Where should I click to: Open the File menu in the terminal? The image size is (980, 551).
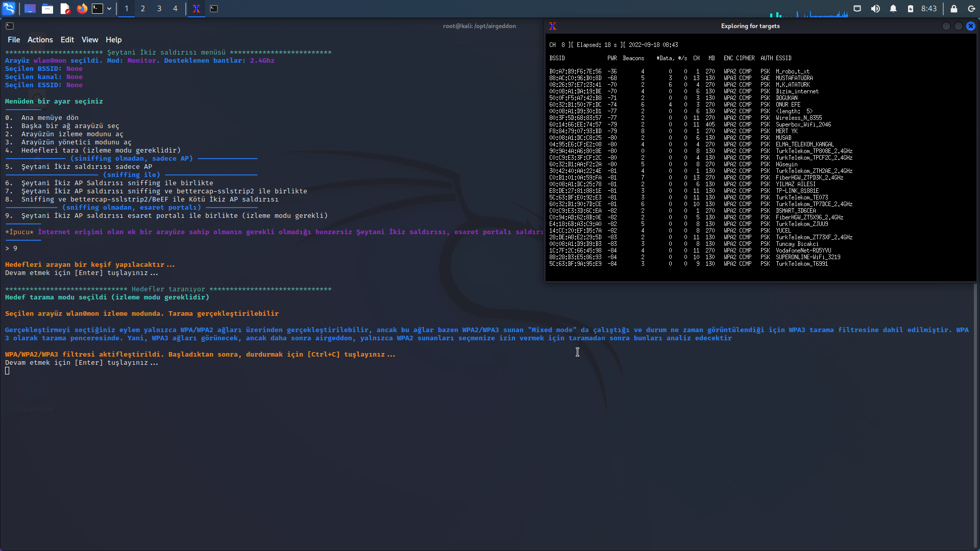[14, 40]
